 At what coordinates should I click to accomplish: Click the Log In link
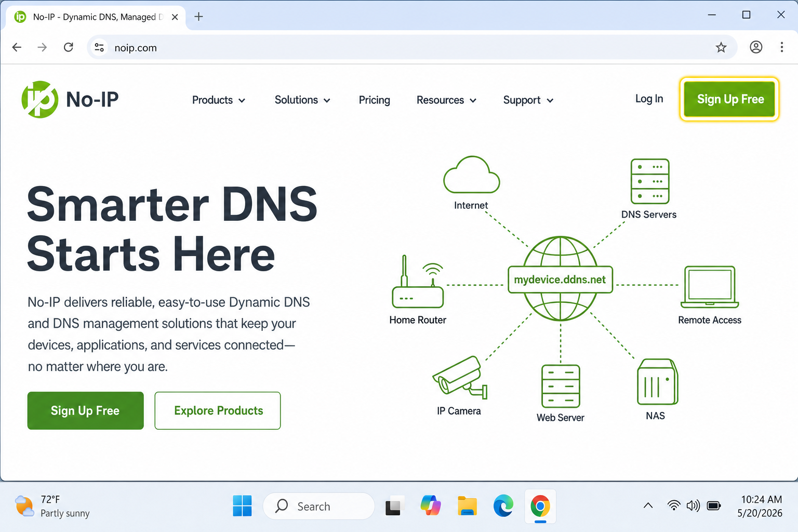649,99
